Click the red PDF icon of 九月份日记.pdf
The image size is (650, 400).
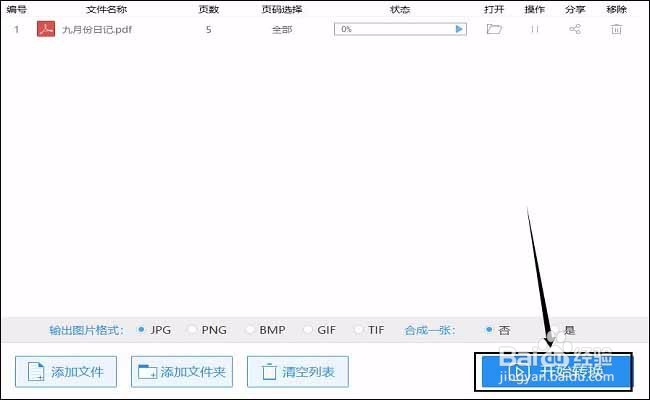[x=46, y=29]
